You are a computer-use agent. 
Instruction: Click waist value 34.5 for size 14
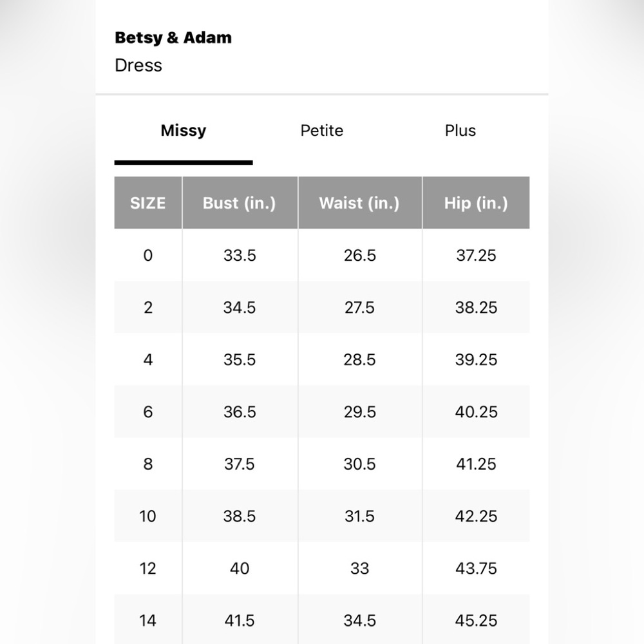point(359,621)
